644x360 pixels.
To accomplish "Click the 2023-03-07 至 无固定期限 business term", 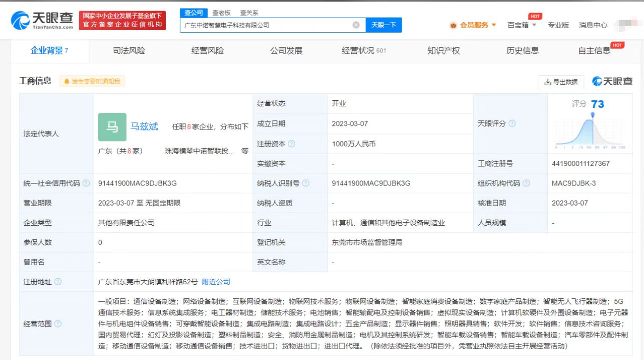I will [x=139, y=203].
